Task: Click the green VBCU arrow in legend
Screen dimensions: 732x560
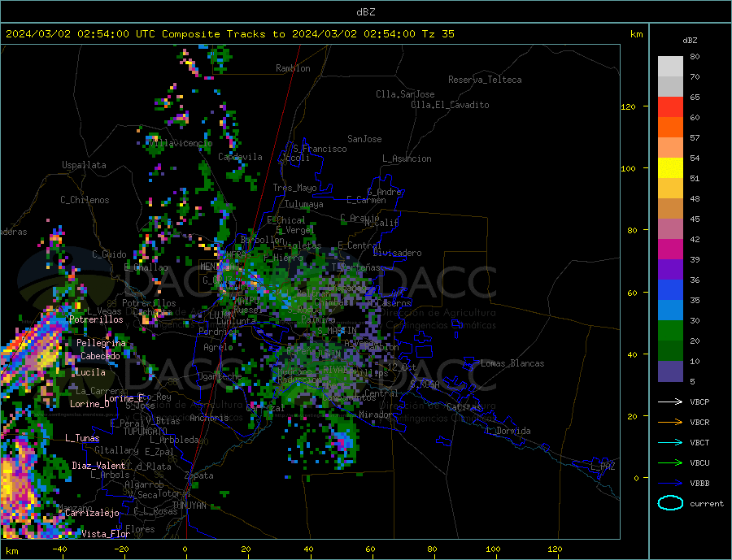Action: tap(670, 463)
